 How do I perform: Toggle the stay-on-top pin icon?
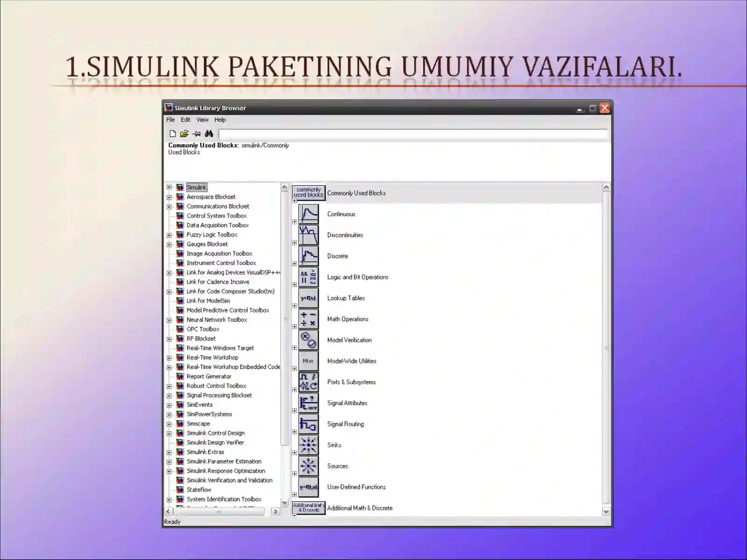click(197, 133)
